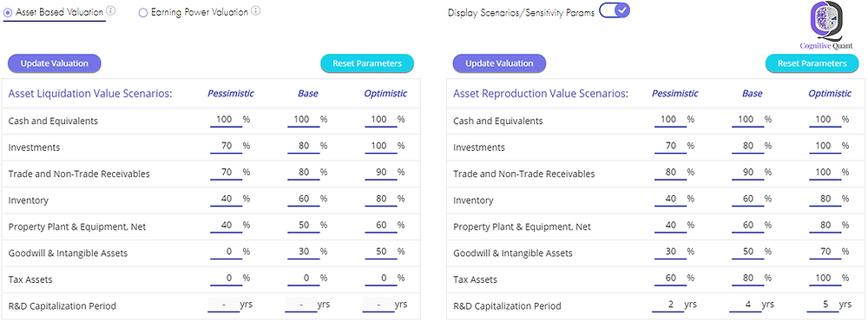
Task: Edit Liquidation Optimistic Goodwill & Intangible Assets field
Action: pos(380,253)
